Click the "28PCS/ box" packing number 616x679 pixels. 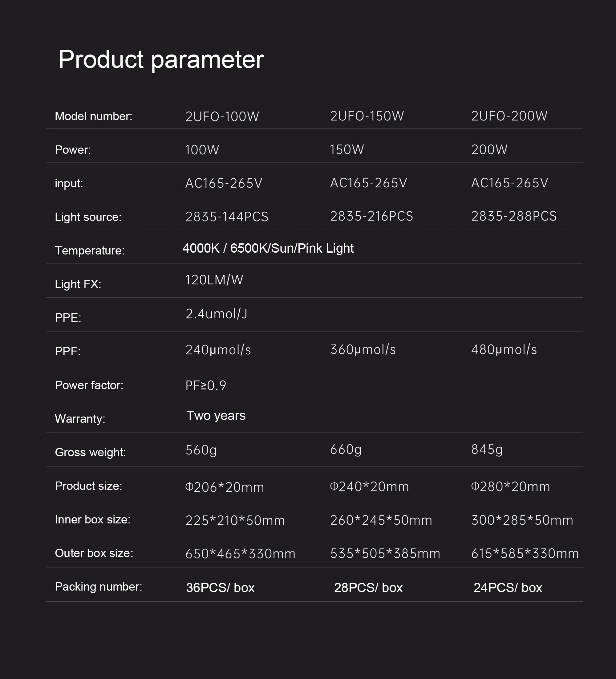point(368,588)
